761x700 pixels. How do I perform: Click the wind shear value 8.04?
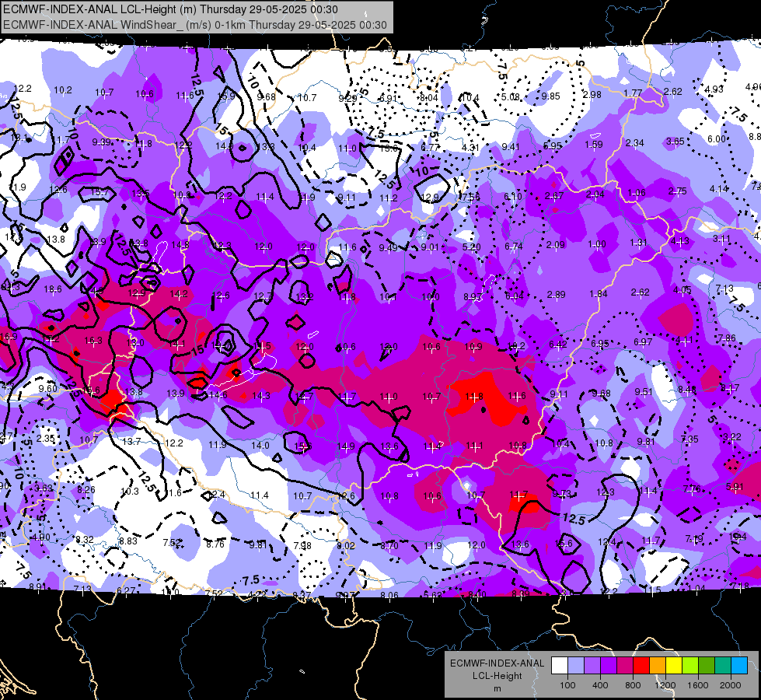429,98
